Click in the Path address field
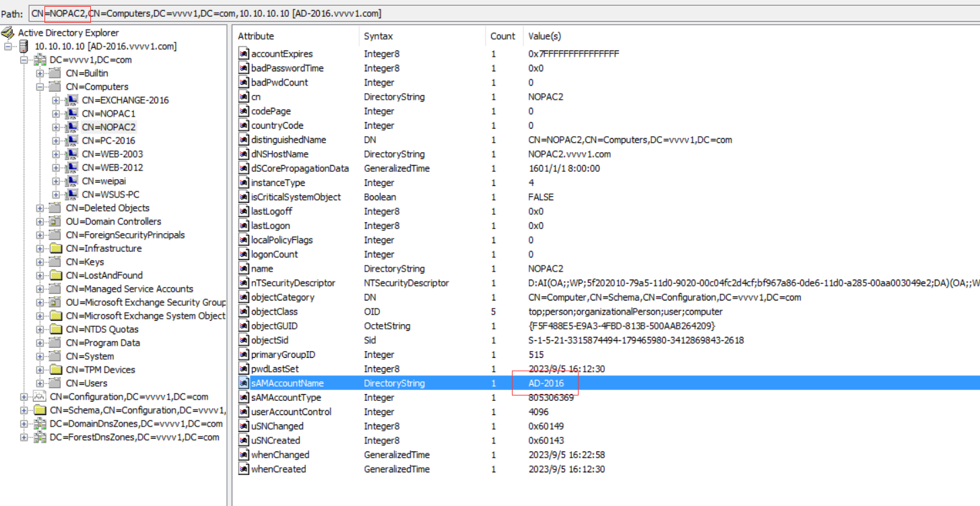This screenshot has width=980, height=506. (503, 13)
